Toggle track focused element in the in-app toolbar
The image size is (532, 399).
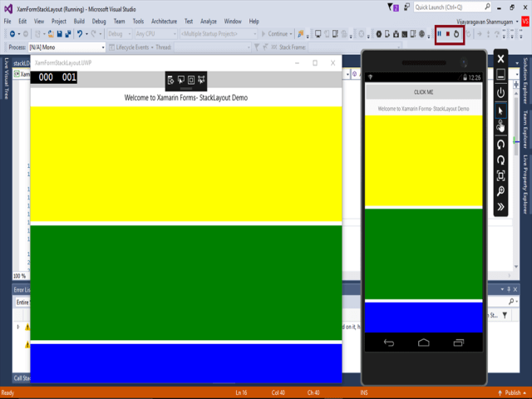(x=201, y=80)
